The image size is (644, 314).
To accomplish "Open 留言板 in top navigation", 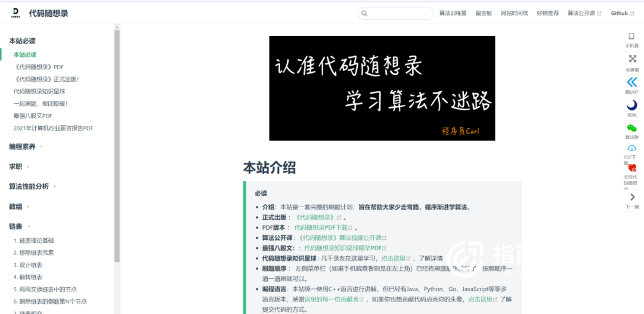I will click(x=484, y=13).
